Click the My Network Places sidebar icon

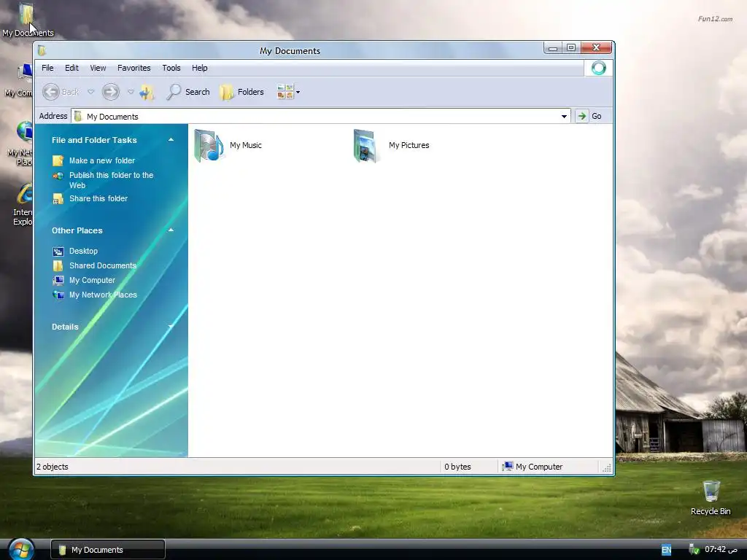(58, 295)
